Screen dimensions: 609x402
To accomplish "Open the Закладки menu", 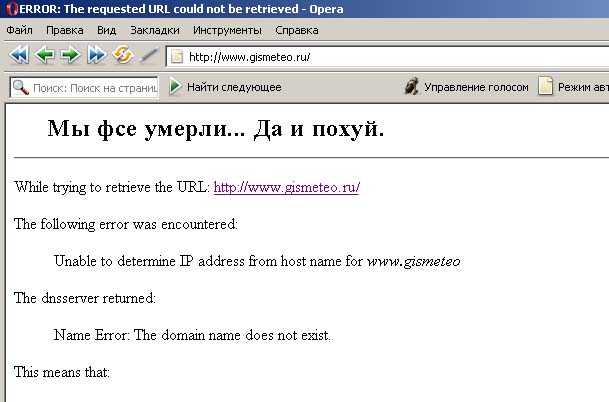I will 155,30.
